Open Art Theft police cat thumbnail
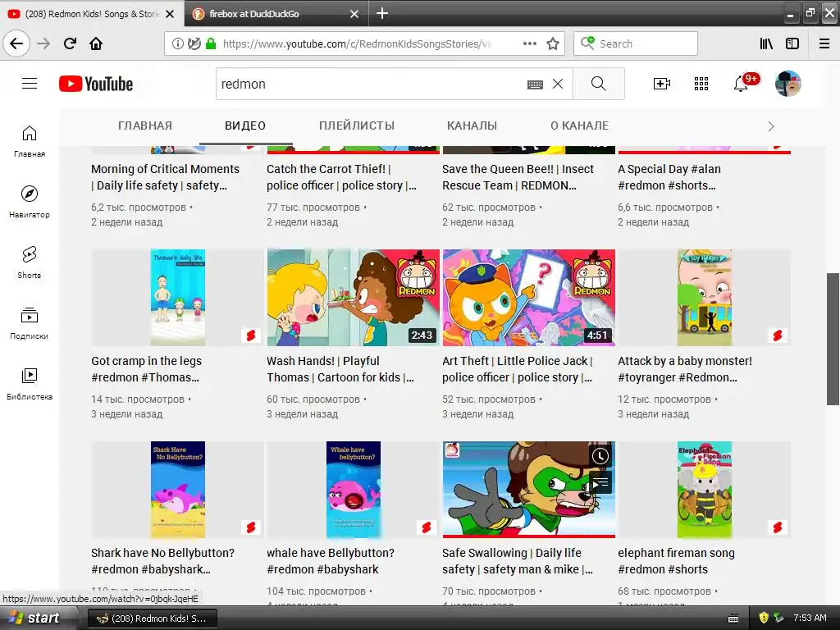Image resolution: width=840 pixels, height=630 pixels. tap(529, 297)
